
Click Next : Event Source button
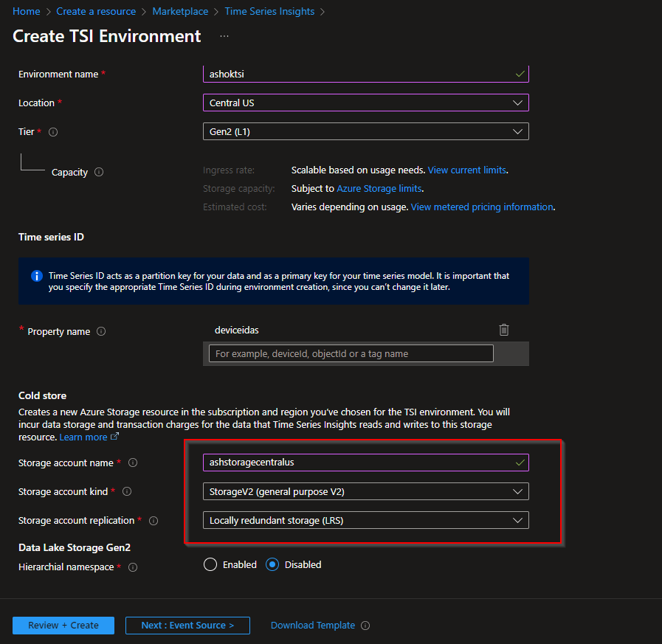point(187,626)
